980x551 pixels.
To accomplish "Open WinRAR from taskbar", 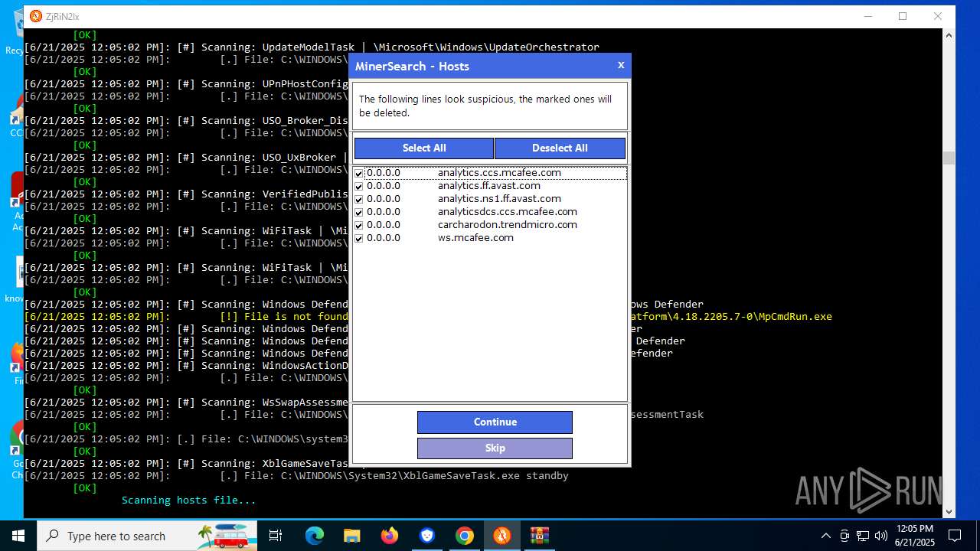I will point(539,536).
